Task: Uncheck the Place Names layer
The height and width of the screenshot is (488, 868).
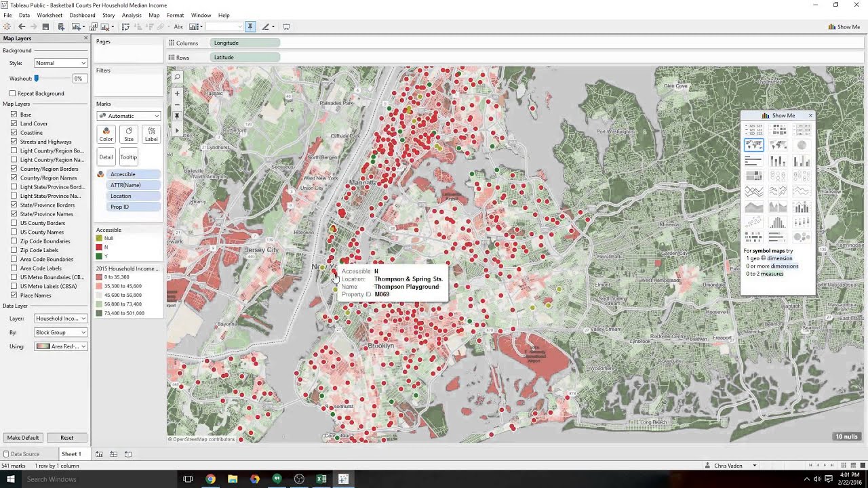Action: (x=14, y=295)
